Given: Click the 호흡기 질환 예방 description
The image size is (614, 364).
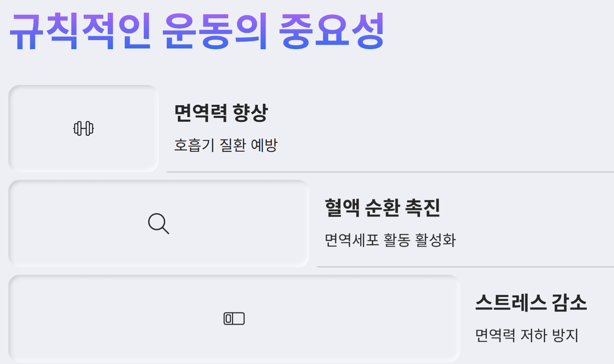Looking at the screenshot, I should [x=226, y=145].
